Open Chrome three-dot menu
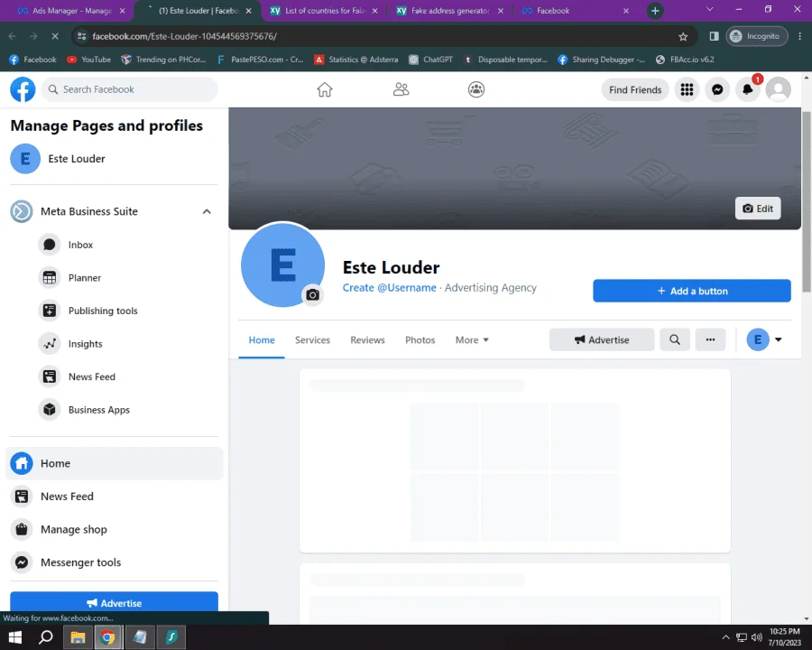812x650 pixels. [800, 36]
